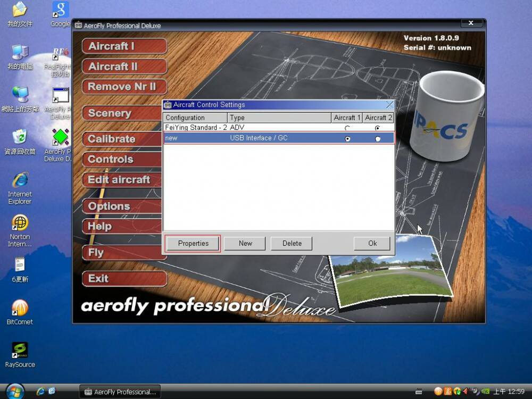Screen dimensions: 532x399
Task: Launch the Norton Internet desktop shortcut
Action: click(20, 231)
